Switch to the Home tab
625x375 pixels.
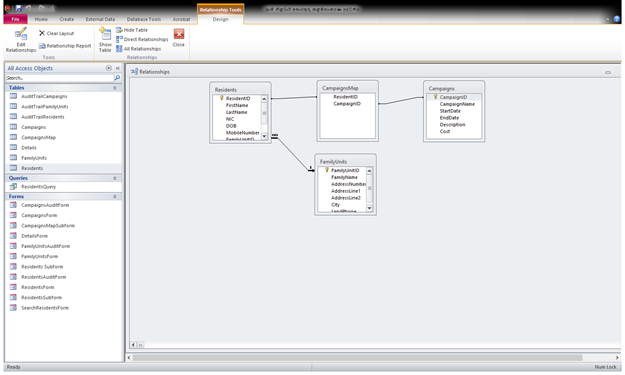pos(41,19)
